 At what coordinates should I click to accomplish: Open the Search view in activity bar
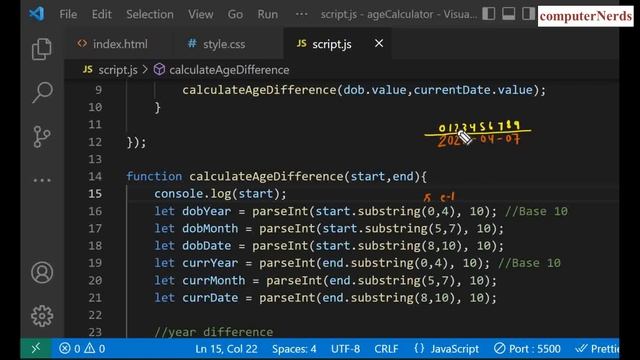coord(42,92)
